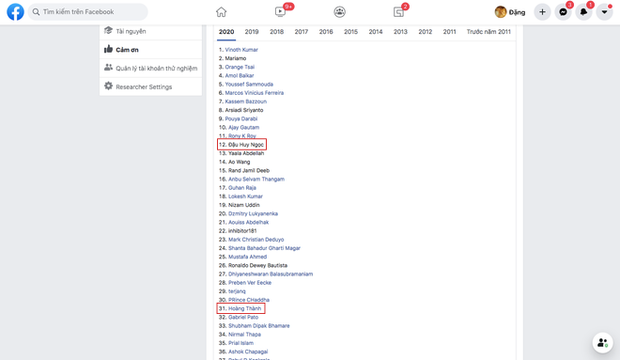Click the Yaala Abdellah entry
620x360 pixels.
[246, 153]
